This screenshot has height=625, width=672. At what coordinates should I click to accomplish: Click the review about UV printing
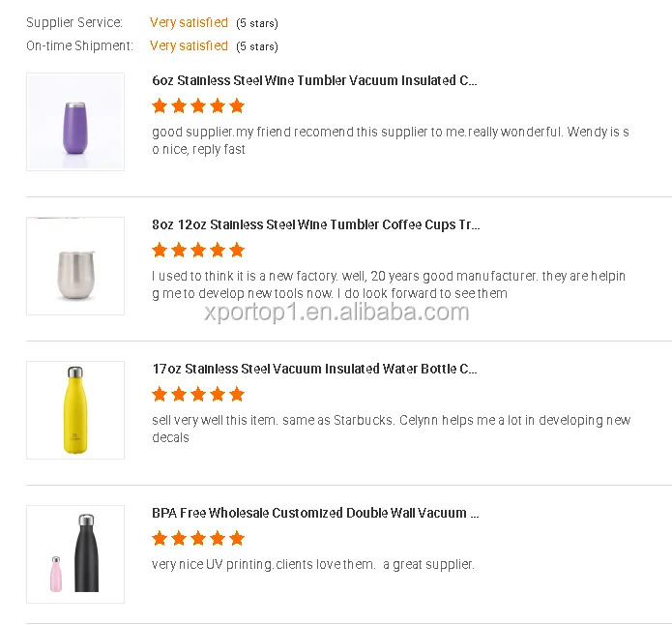pos(313,565)
